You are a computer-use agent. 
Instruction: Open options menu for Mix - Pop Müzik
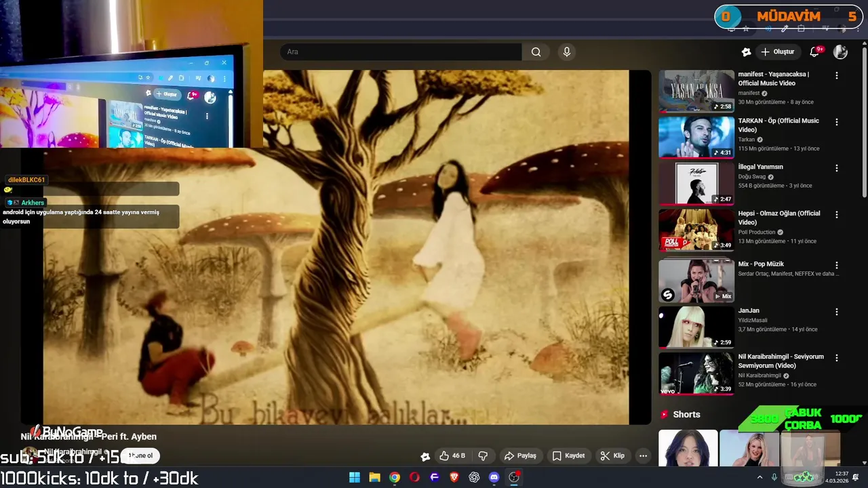[837, 265]
